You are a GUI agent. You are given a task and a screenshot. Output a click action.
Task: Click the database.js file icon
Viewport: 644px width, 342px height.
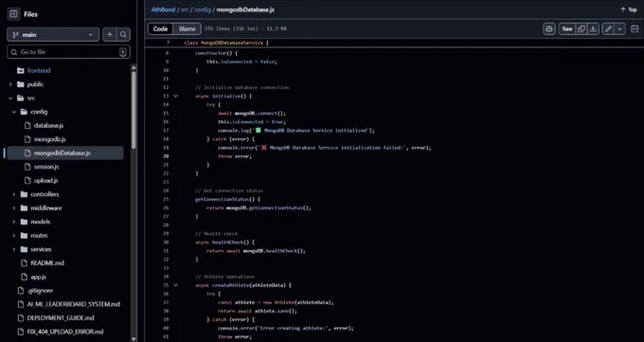click(27, 125)
